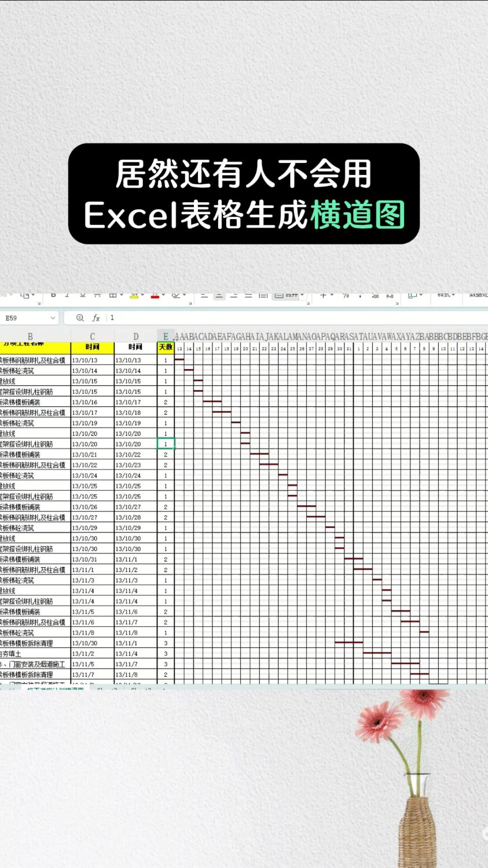Open the Name Box dropdown arrow
The height and width of the screenshot is (868, 488).
[x=53, y=318]
